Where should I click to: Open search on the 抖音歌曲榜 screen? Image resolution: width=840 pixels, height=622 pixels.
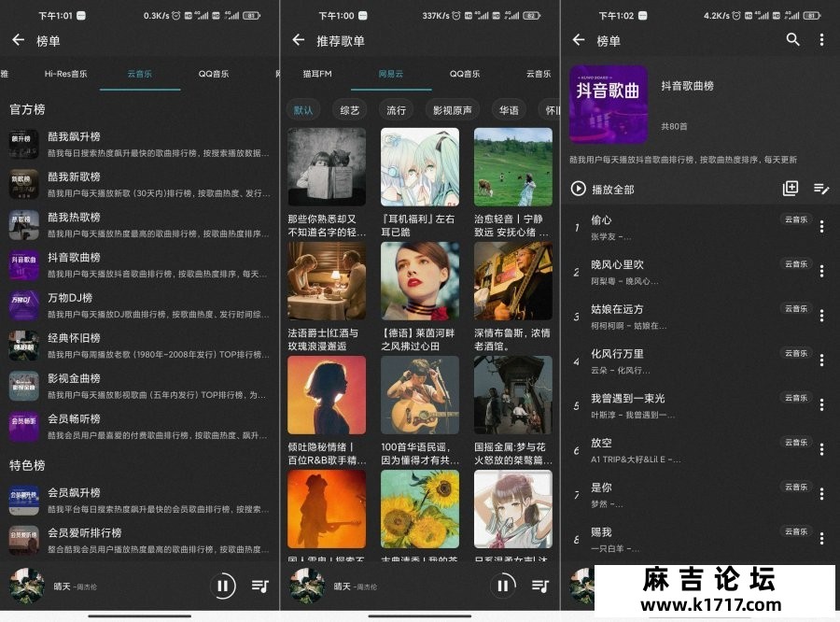click(x=792, y=39)
